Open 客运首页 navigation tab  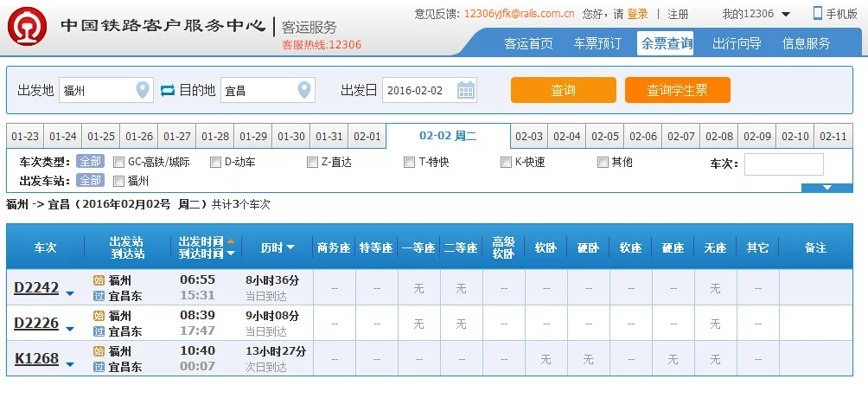528,44
